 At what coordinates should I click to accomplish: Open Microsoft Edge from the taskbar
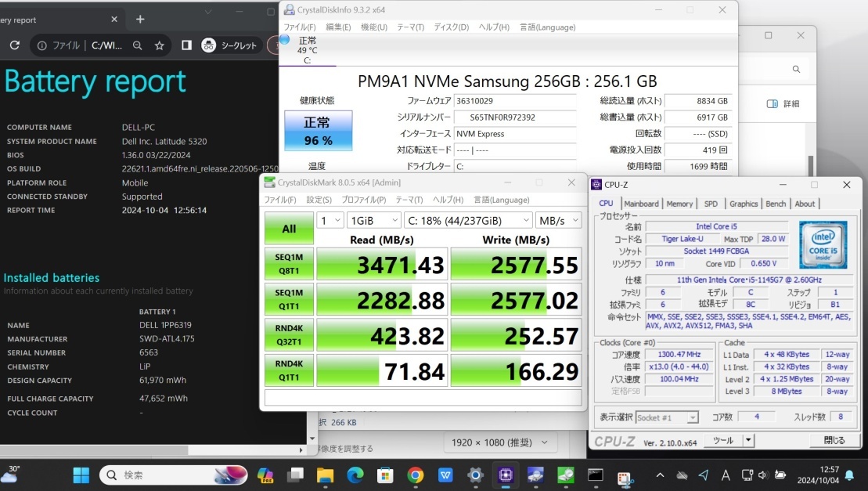pyautogui.click(x=355, y=475)
